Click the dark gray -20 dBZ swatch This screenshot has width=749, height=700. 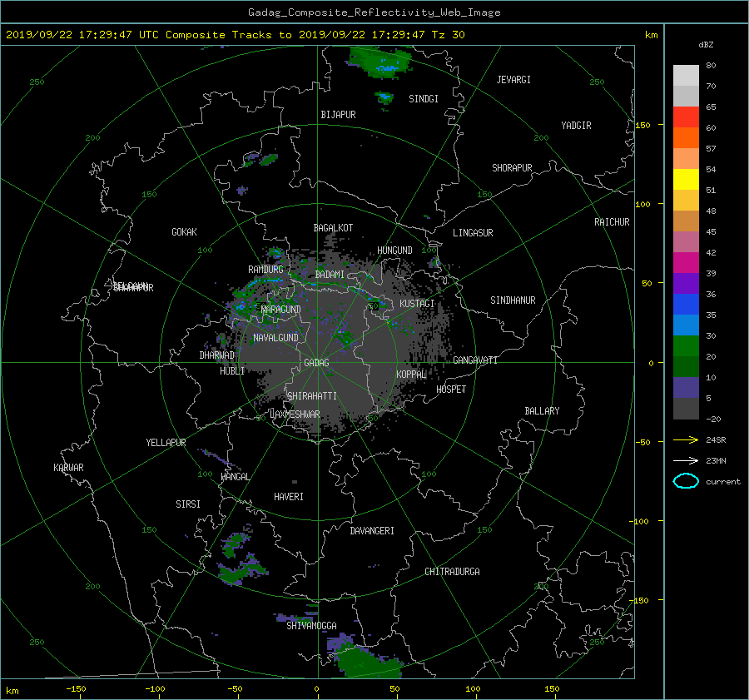(686, 409)
